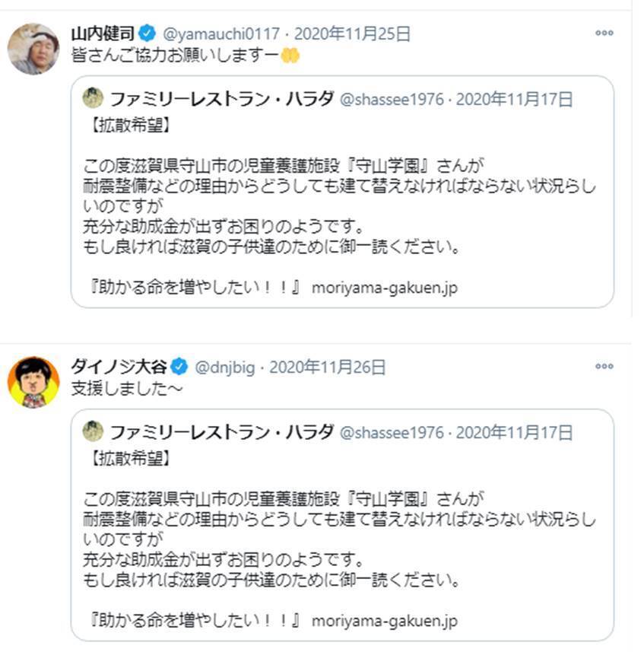The height and width of the screenshot is (652, 644).
Task: Open the more options menu on 山内健司's tweet
Action: coord(604,33)
